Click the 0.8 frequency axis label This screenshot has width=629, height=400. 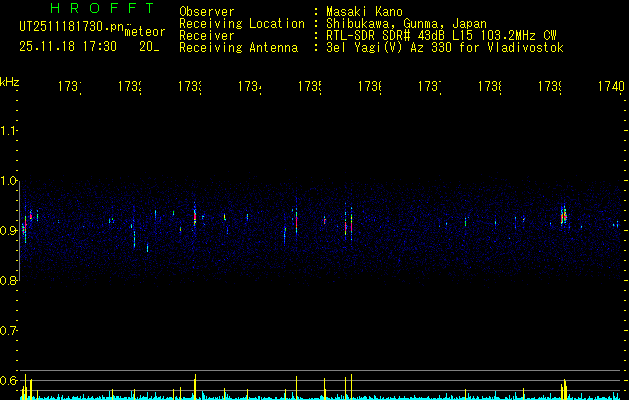[8, 280]
